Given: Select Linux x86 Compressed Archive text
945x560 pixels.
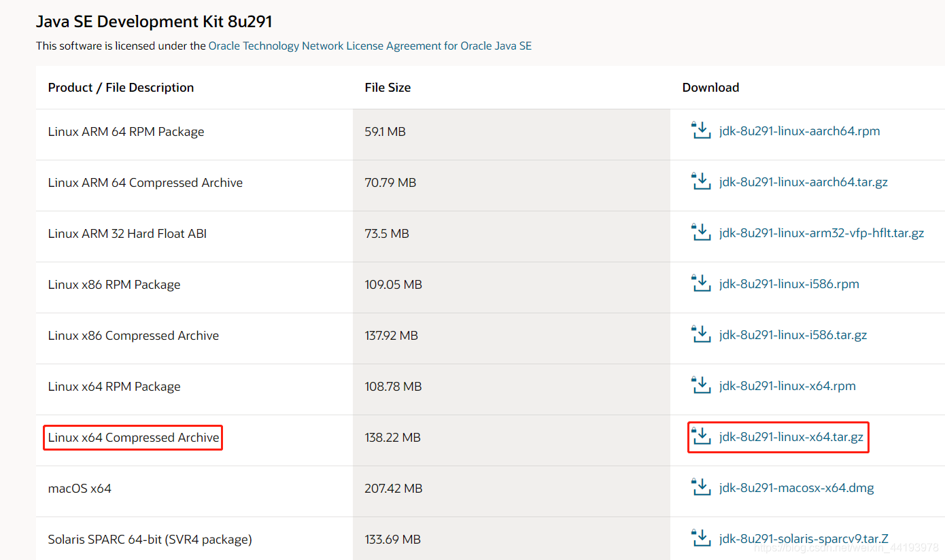Looking at the screenshot, I should [x=133, y=336].
